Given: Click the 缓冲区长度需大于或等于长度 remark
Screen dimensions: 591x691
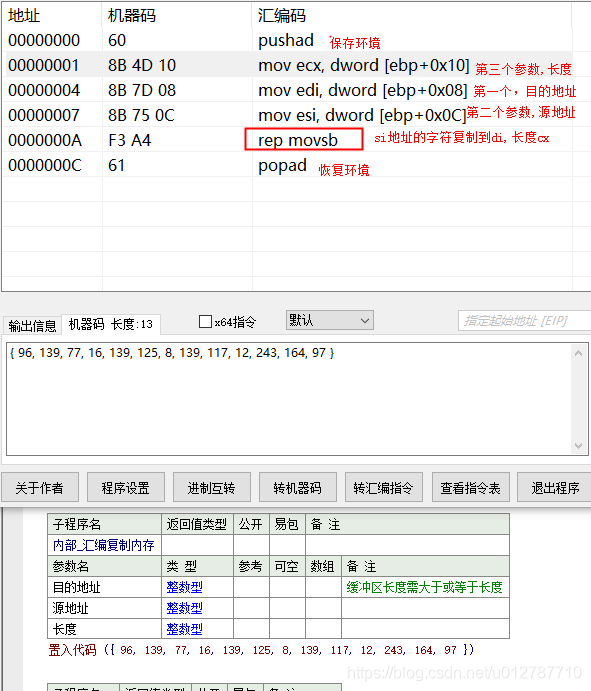Looking at the screenshot, I should [424, 587].
